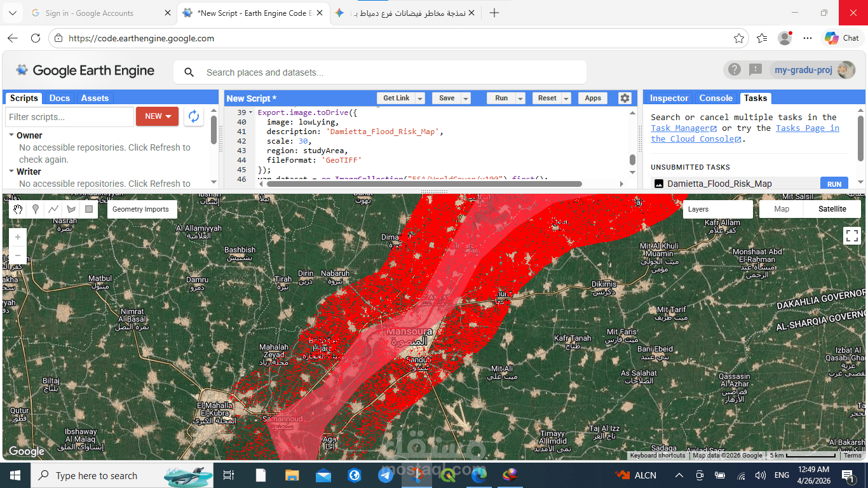
Task: Zoom out on the map
Action: click(x=18, y=255)
